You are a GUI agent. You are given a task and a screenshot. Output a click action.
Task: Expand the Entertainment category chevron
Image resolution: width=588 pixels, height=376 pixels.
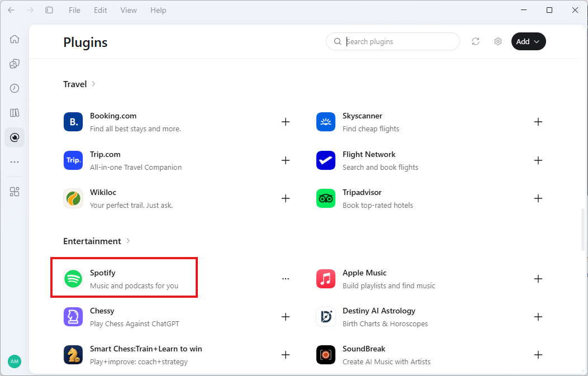[128, 241]
